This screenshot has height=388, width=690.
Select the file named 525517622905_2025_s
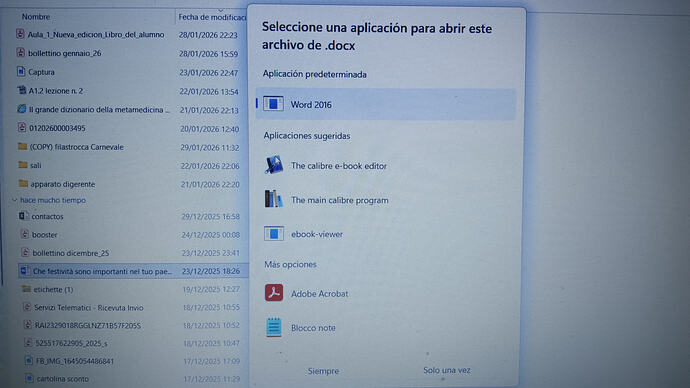71,343
